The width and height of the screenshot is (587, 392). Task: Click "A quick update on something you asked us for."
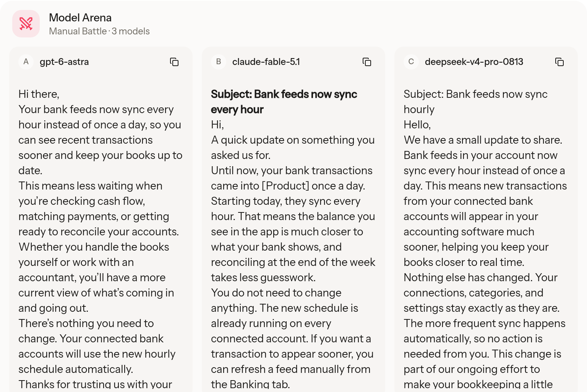click(293, 147)
